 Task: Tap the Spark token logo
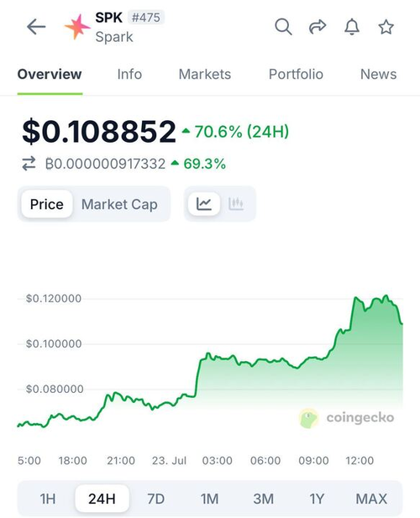tap(77, 27)
